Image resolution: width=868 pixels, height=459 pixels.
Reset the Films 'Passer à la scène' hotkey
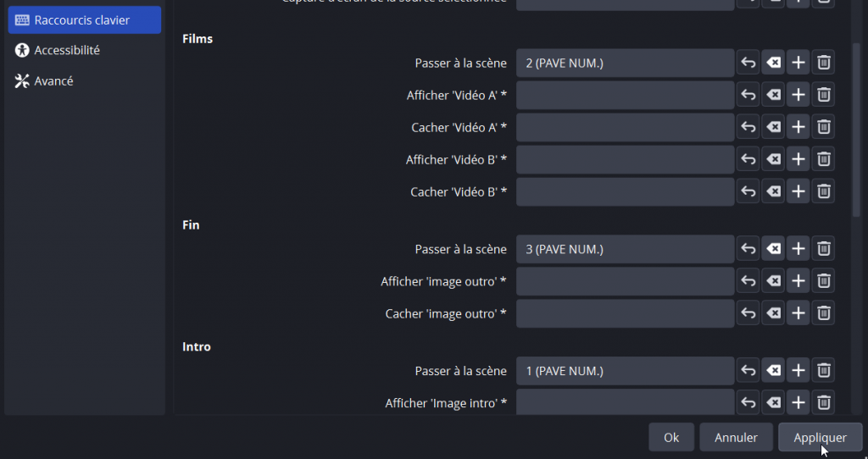(x=748, y=63)
